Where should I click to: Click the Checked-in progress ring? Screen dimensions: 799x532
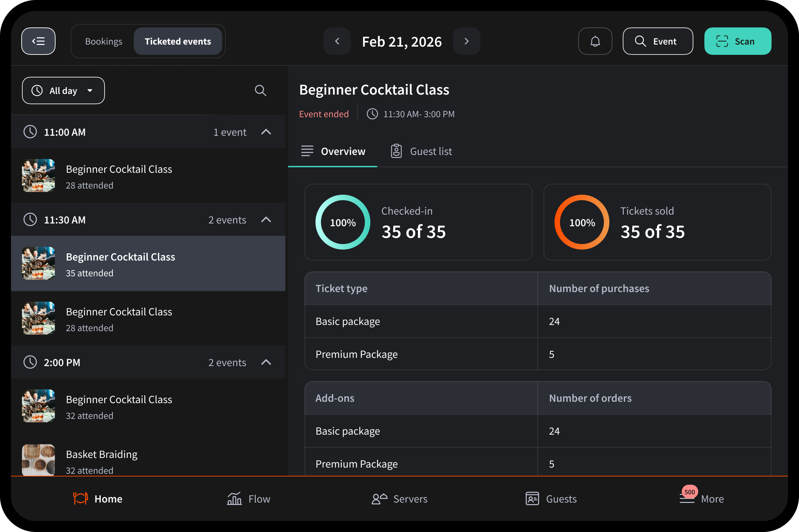click(343, 222)
